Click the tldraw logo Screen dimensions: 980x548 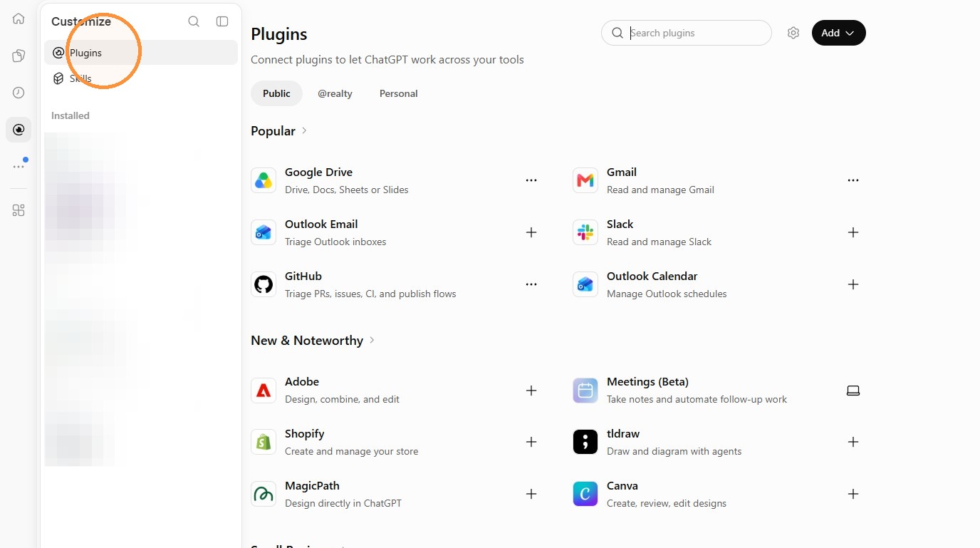click(x=585, y=442)
